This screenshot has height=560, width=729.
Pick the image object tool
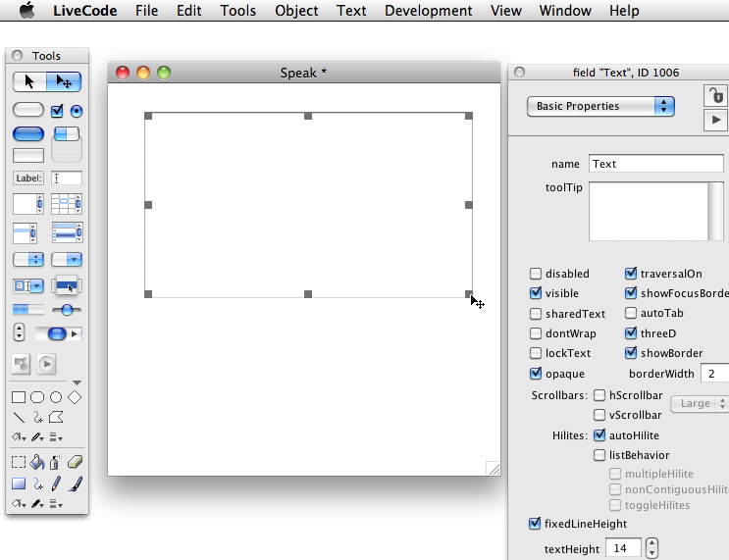coord(21,364)
